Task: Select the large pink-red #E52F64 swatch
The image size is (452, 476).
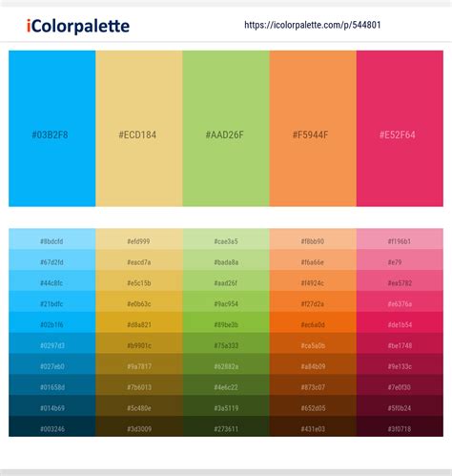Action: point(400,129)
